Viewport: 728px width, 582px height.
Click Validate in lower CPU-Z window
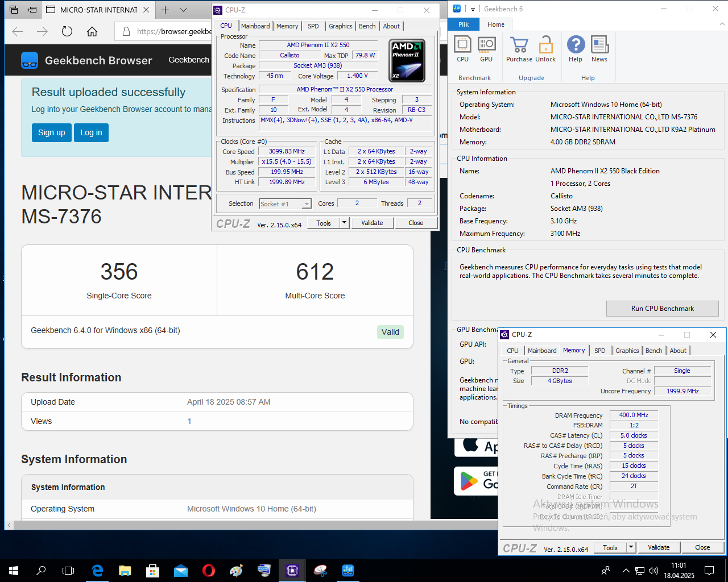point(659,547)
